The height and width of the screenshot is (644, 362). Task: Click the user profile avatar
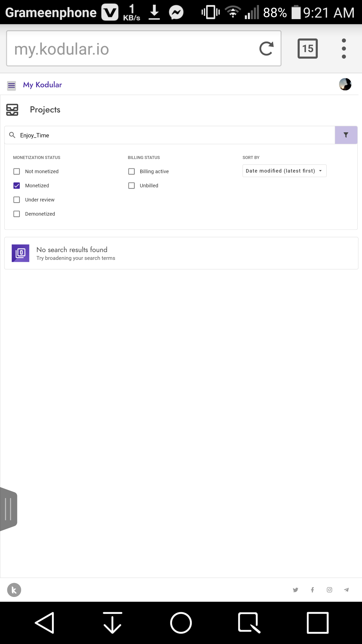[x=345, y=84]
